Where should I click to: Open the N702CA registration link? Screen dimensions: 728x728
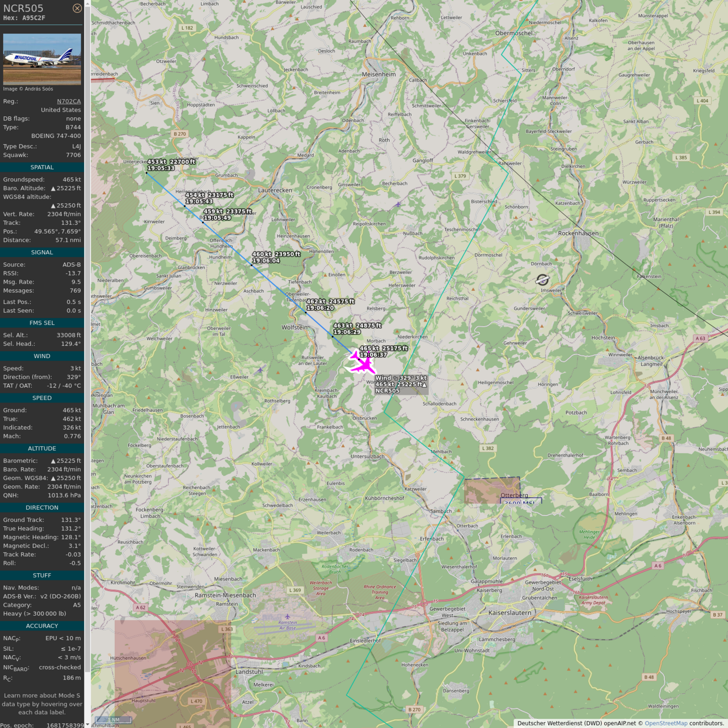pos(69,101)
